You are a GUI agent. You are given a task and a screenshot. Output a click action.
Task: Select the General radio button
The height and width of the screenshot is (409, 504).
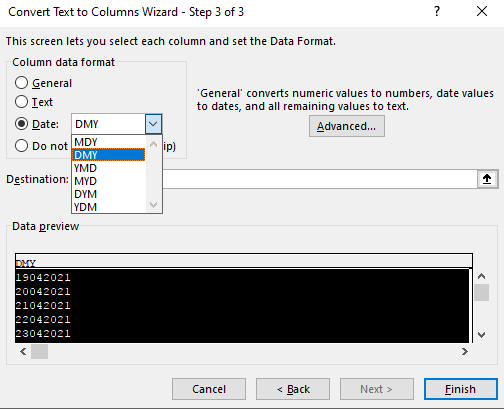[21, 83]
